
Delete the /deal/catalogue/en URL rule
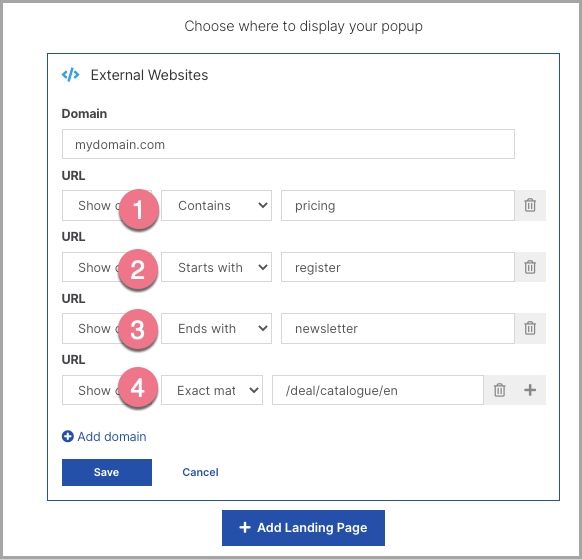coord(499,390)
